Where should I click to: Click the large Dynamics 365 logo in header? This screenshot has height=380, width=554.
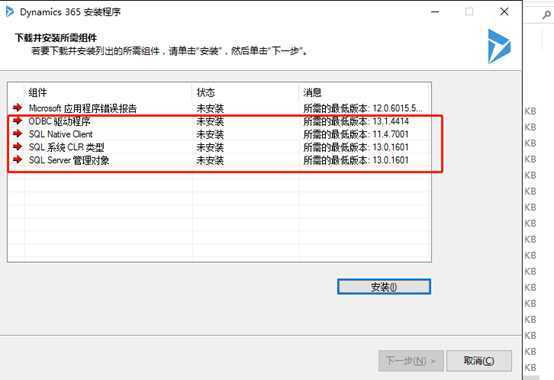click(x=499, y=46)
